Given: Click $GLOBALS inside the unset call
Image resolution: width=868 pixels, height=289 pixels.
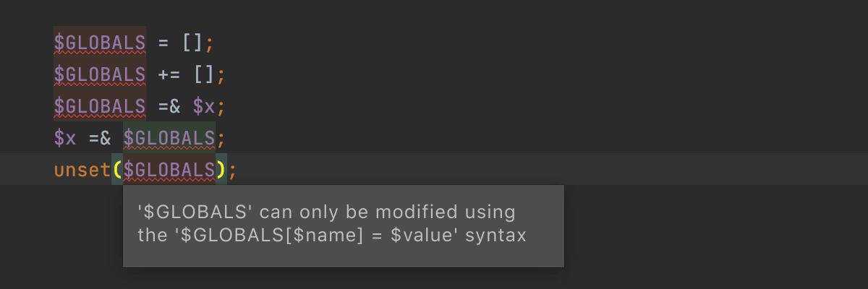Looking at the screenshot, I should (x=169, y=170).
